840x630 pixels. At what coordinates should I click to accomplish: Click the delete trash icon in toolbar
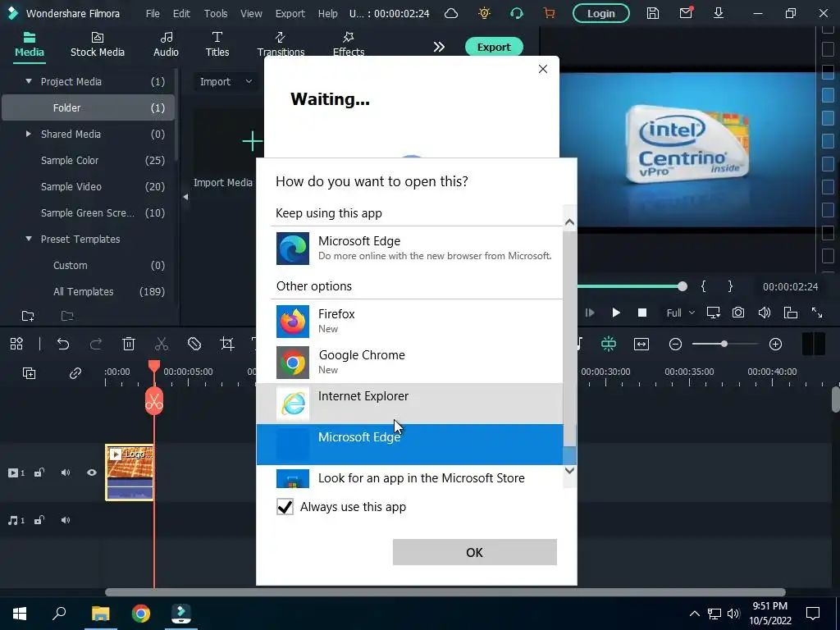click(x=129, y=344)
